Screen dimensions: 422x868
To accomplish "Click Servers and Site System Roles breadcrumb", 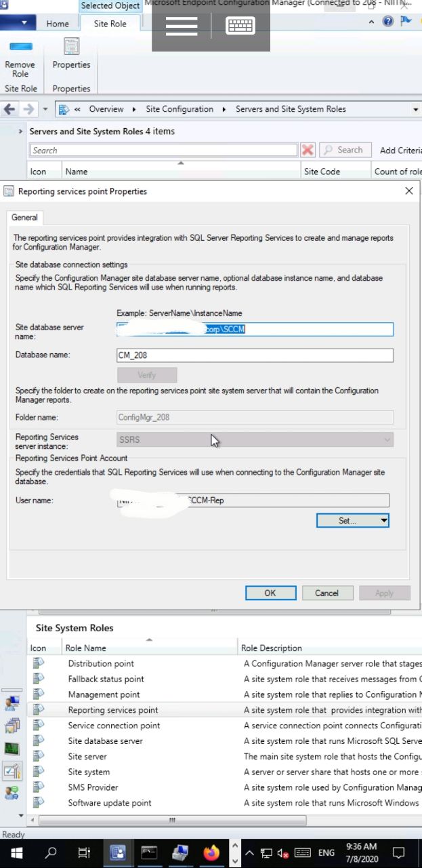I will pyautogui.click(x=291, y=109).
